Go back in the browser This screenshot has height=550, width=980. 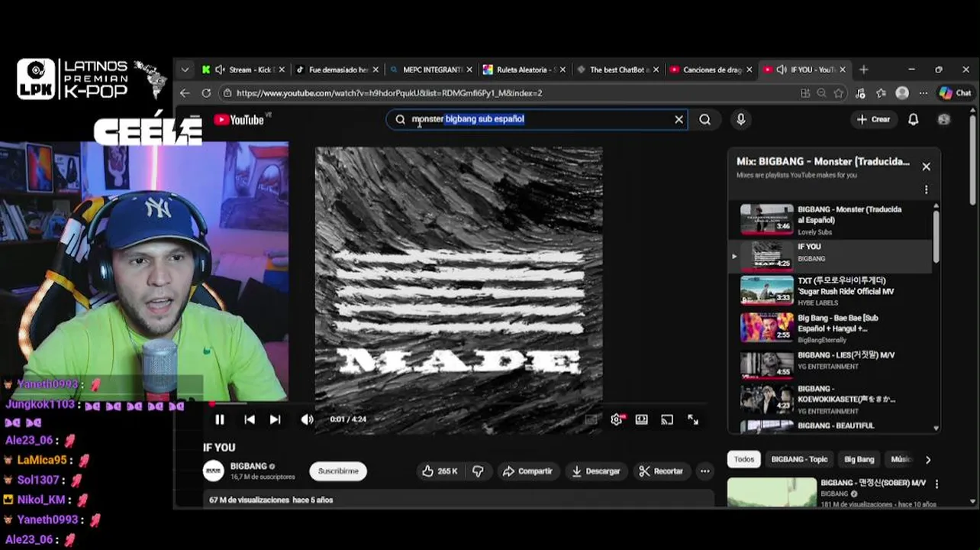[x=185, y=93]
